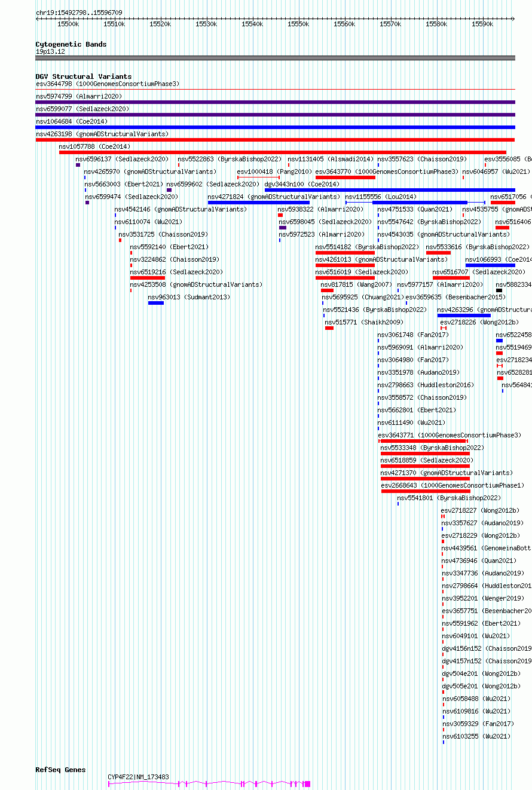Click the DGV Structural Variants track title
532x790 pixels.
click(x=84, y=76)
